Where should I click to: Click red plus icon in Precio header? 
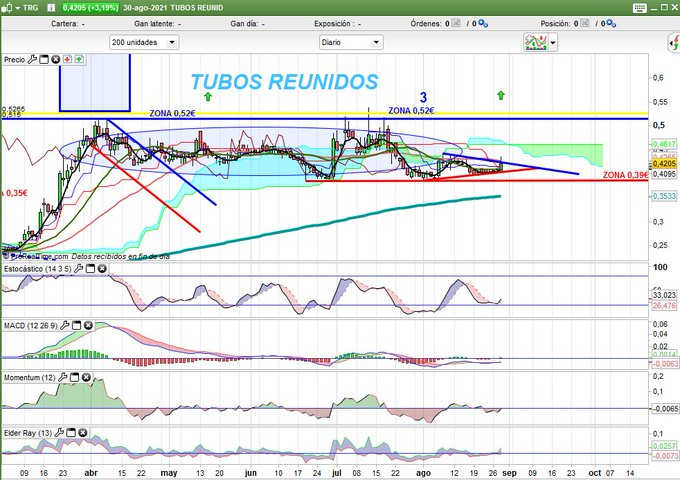[67, 59]
